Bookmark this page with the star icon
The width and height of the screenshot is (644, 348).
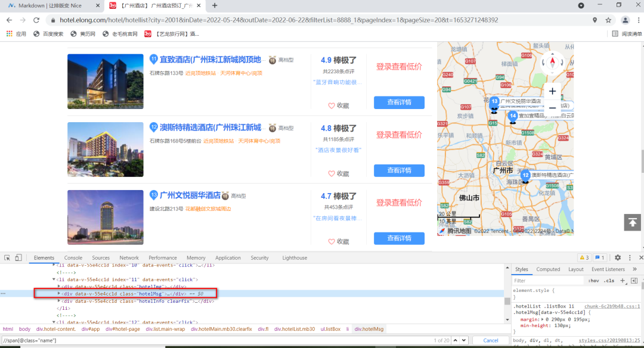[x=608, y=20]
